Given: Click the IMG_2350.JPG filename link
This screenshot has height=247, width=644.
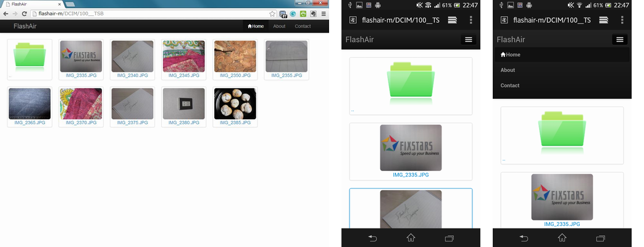Looking at the screenshot, I should 235,75.
